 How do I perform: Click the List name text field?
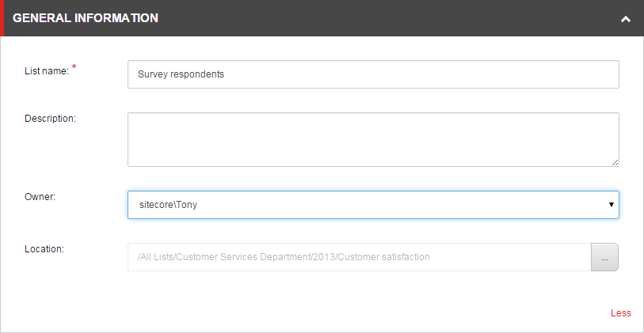point(373,74)
